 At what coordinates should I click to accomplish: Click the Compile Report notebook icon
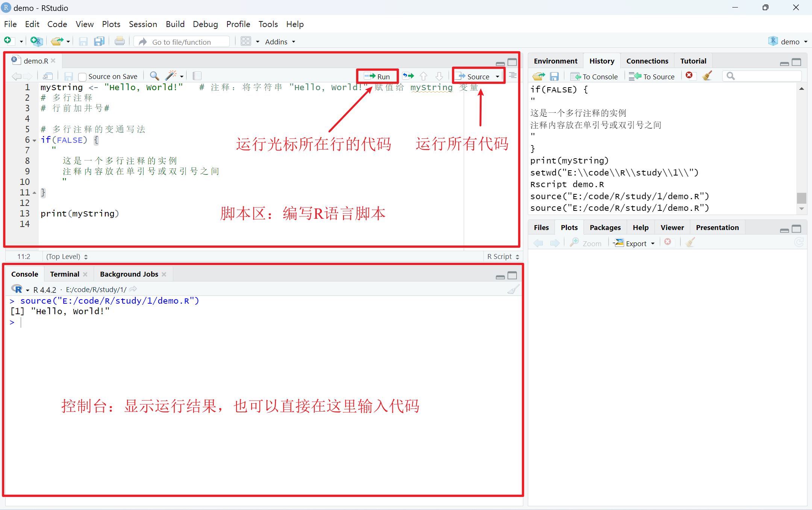point(197,76)
